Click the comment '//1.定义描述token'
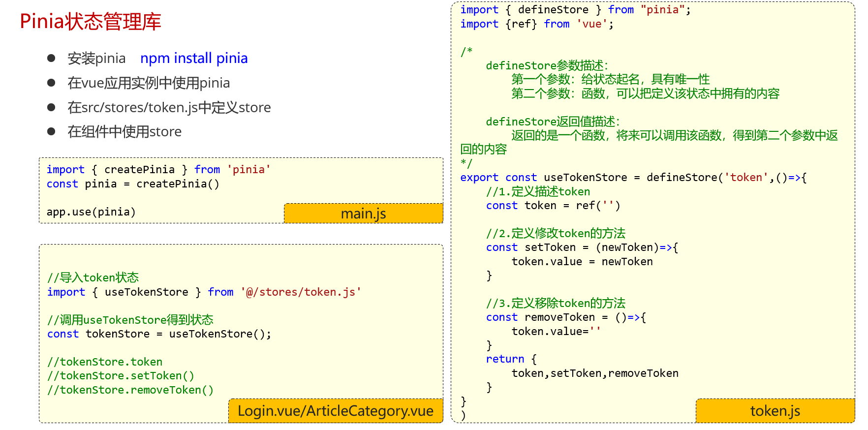This screenshot has height=430, width=868. (538, 192)
